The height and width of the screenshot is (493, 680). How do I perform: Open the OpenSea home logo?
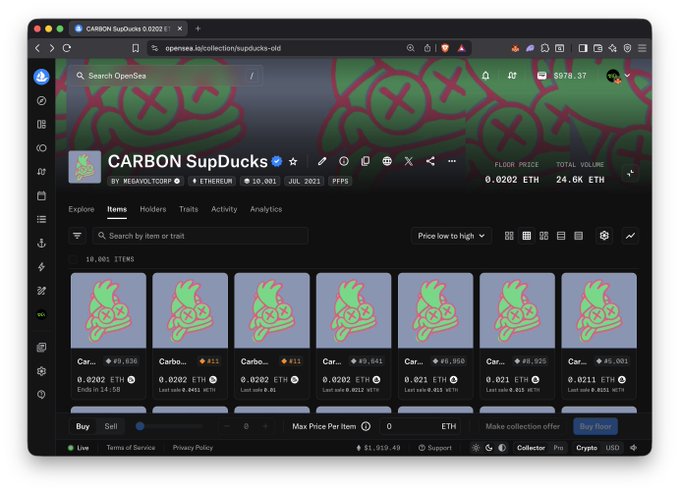tap(42, 77)
